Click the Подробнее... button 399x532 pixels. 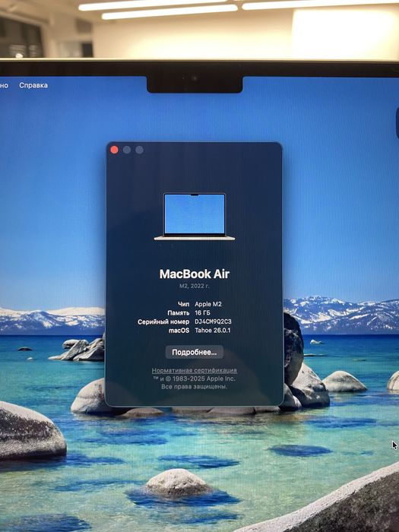point(195,352)
